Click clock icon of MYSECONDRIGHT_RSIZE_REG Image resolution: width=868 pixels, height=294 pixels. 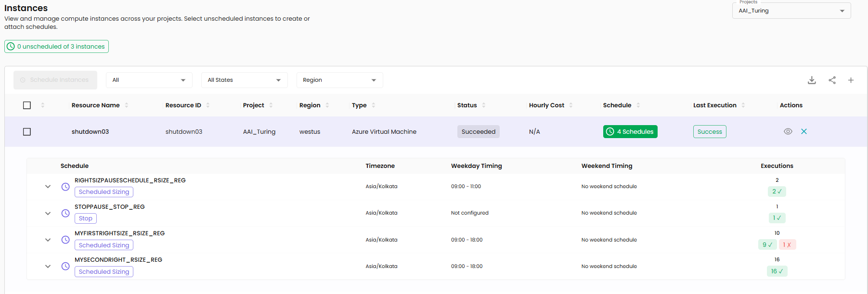(x=65, y=266)
